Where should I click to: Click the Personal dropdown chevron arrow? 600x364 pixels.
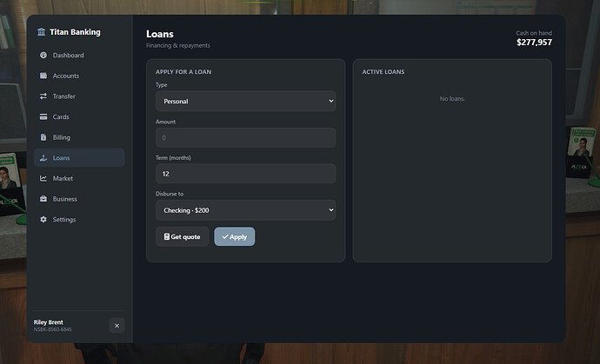pyautogui.click(x=331, y=101)
